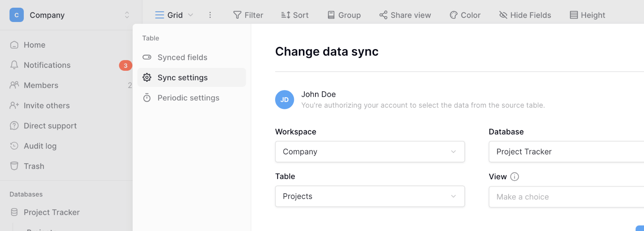Image resolution: width=644 pixels, height=231 pixels.
Task: Click the Company workspace avatar icon
Action: tap(16, 15)
